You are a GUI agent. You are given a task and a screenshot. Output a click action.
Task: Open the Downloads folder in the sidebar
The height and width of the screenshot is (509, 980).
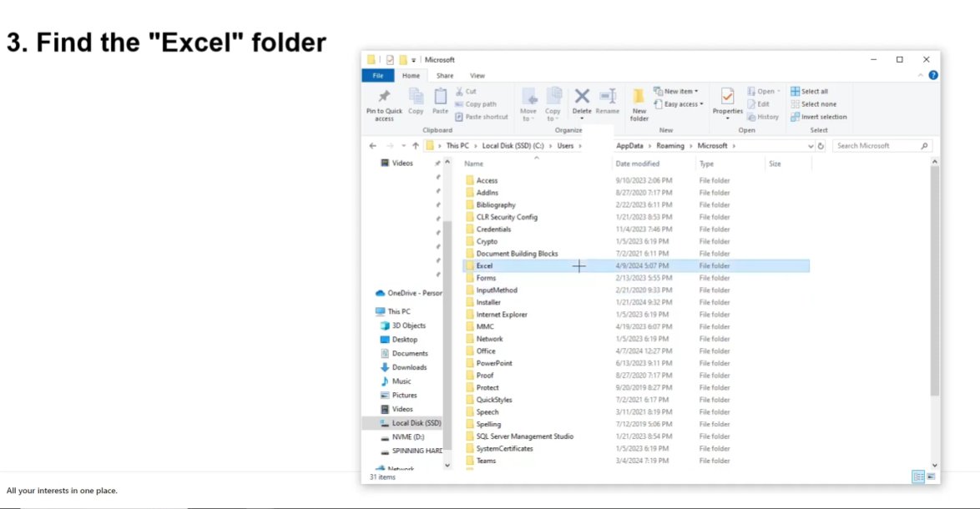pos(408,367)
